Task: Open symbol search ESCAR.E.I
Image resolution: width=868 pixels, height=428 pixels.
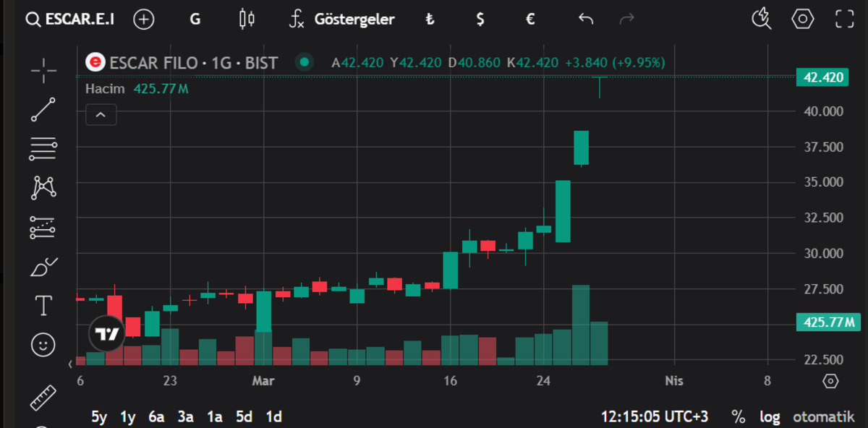Action: point(69,19)
